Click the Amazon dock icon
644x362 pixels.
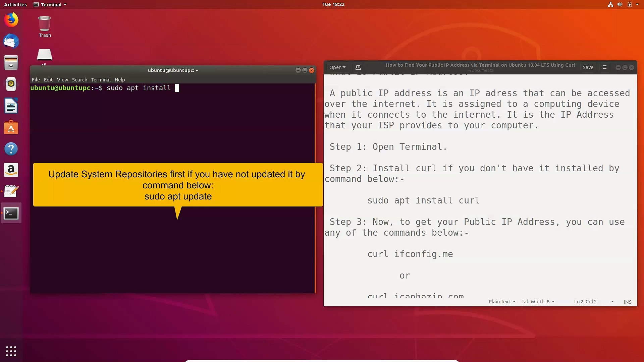click(11, 170)
